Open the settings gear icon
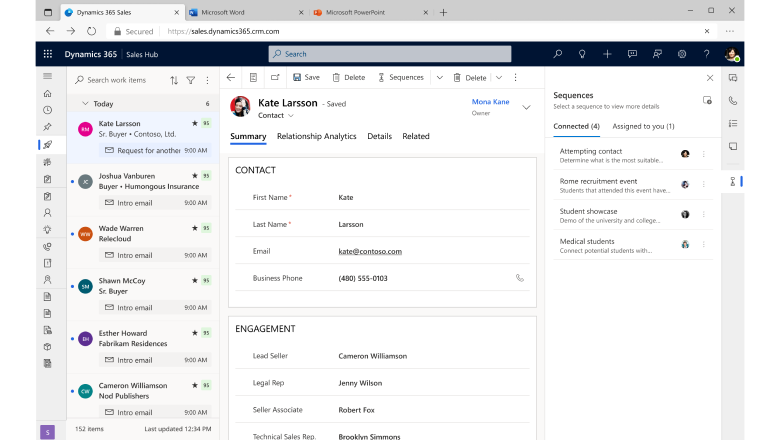 tap(682, 54)
